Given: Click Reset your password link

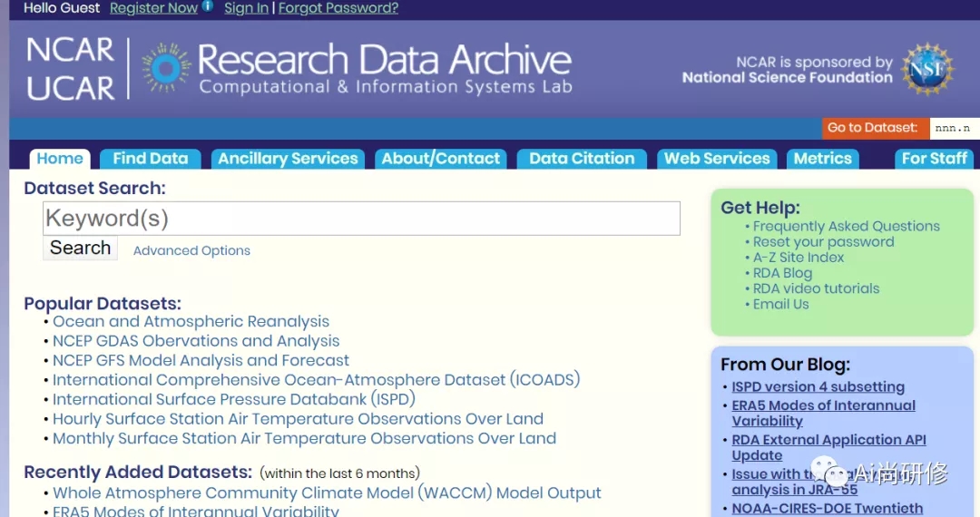Looking at the screenshot, I should coord(823,241).
